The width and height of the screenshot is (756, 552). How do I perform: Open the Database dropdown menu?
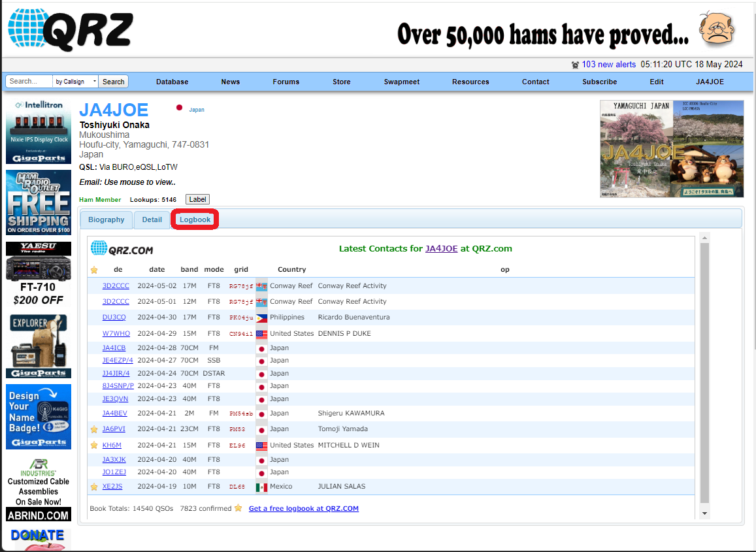pos(172,82)
